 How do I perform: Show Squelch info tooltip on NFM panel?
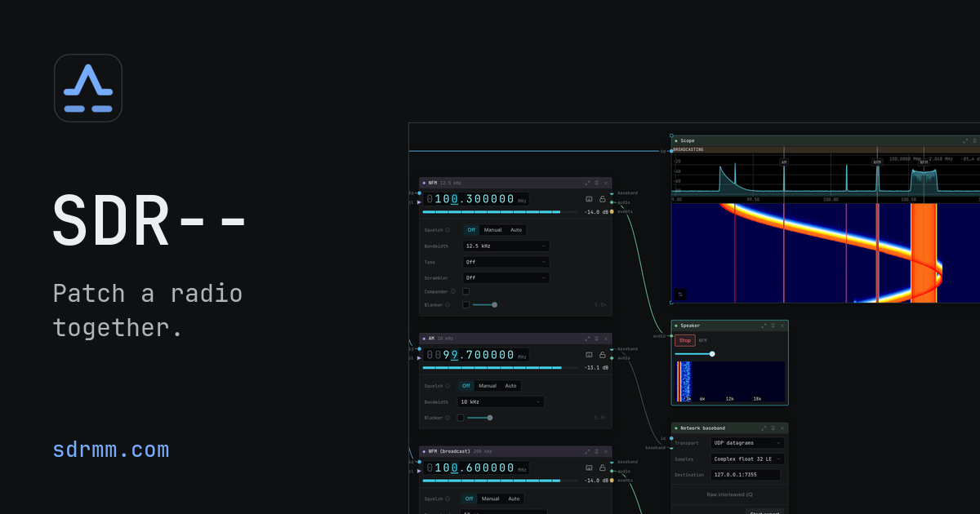coord(448,230)
